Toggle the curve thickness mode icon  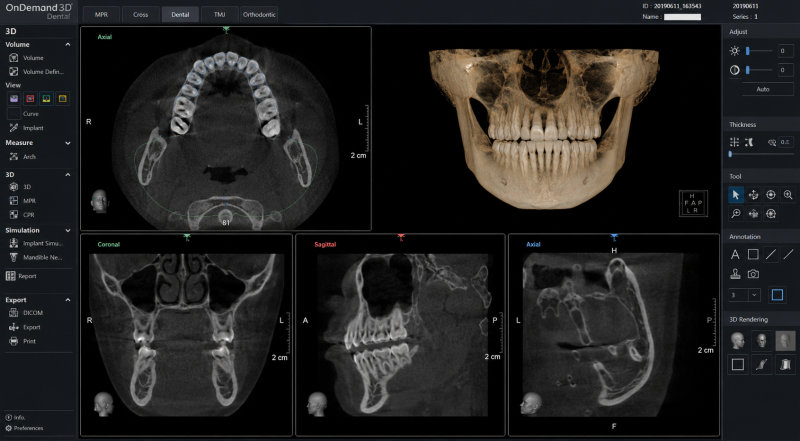(x=749, y=142)
